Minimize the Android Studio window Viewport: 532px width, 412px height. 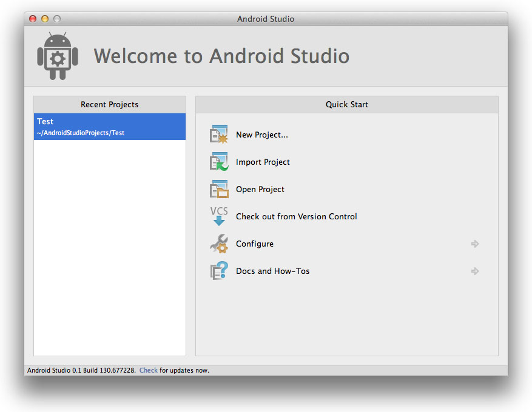45,19
